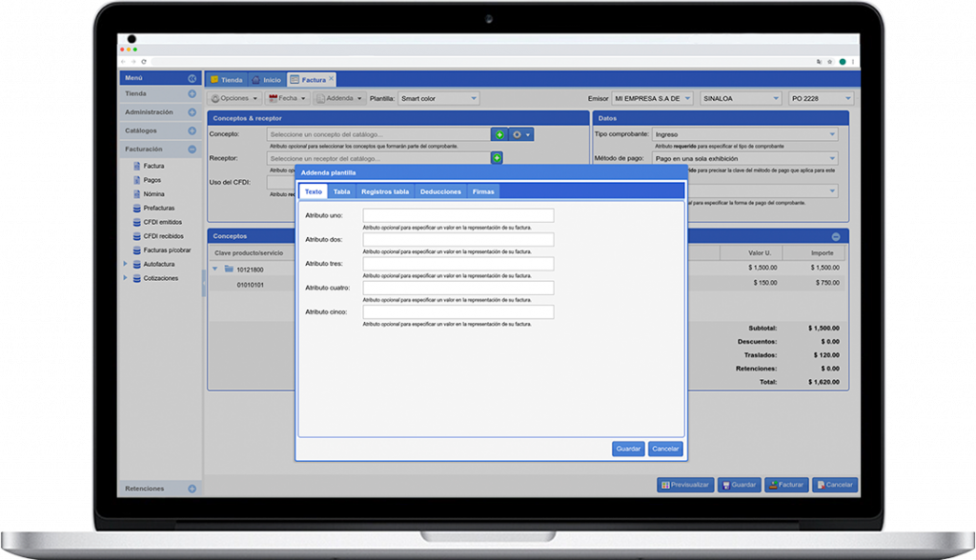
Task: Close the Factura tab with its X icon
Action: coord(332,79)
